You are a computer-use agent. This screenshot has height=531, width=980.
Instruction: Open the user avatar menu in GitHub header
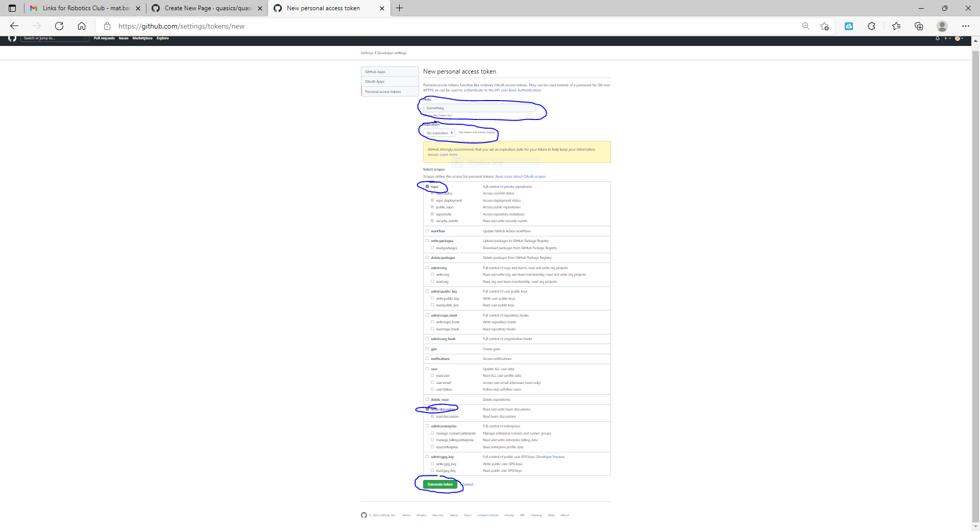pos(959,38)
